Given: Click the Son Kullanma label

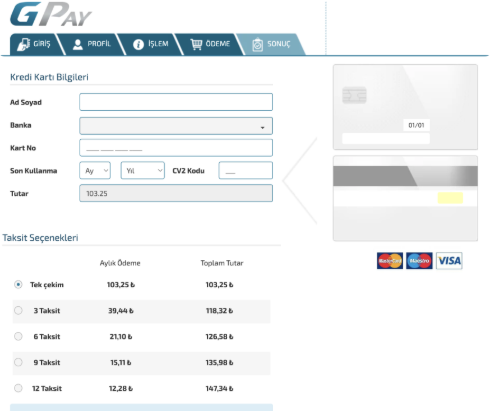Looking at the screenshot, I should (x=34, y=171).
